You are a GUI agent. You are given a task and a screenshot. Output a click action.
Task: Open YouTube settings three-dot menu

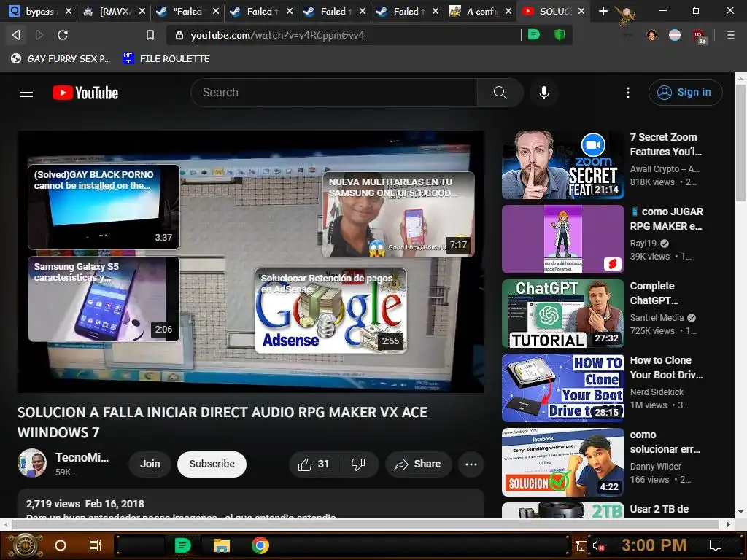tap(628, 93)
